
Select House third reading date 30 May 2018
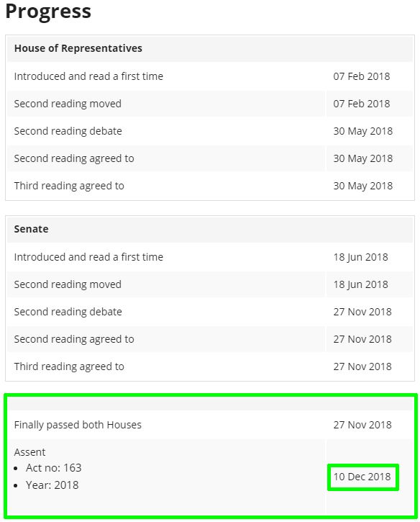point(362,186)
